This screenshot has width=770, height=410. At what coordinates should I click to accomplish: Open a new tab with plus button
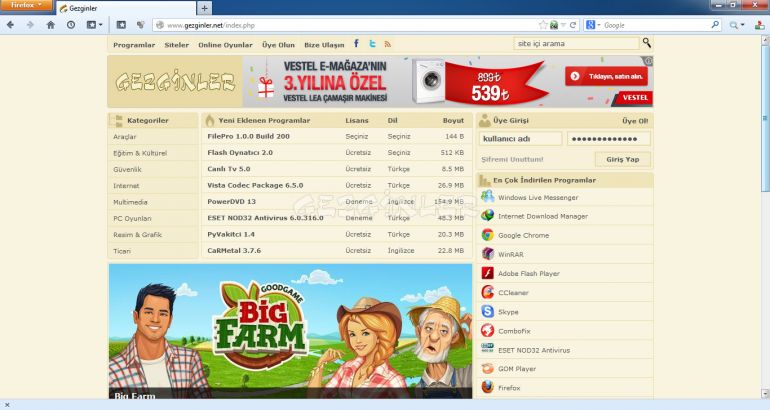(x=204, y=8)
